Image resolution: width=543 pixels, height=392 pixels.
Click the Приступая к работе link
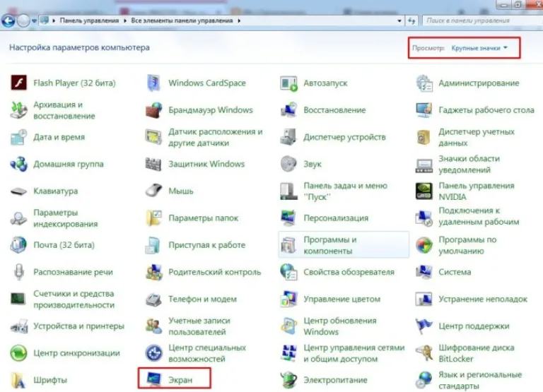(206, 245)
